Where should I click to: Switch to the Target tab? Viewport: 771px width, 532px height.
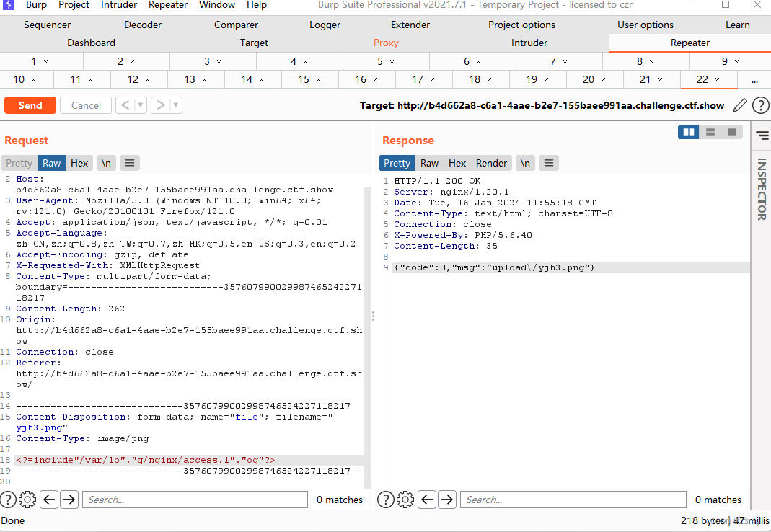coord(254,43)
